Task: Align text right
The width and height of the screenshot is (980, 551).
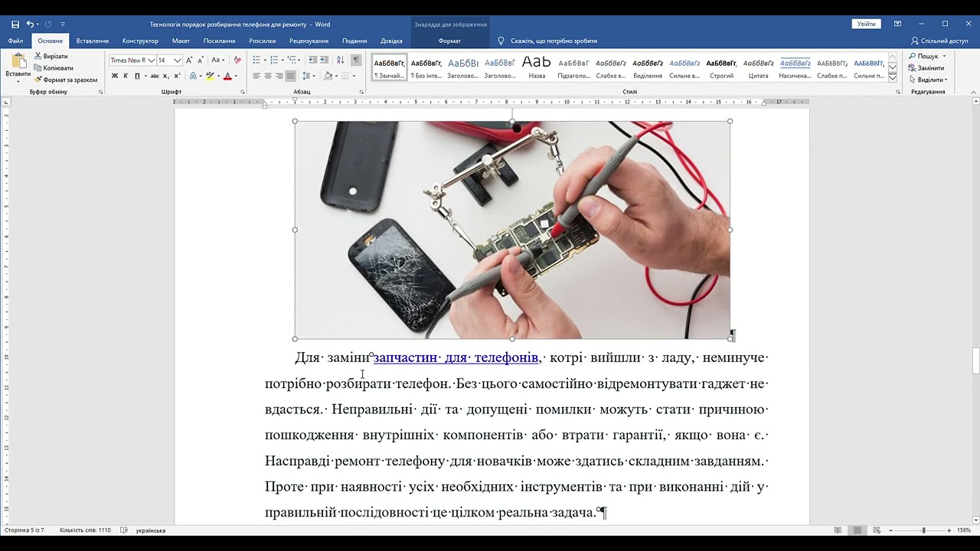Action: pyautogui.click(x=279, y=76)
